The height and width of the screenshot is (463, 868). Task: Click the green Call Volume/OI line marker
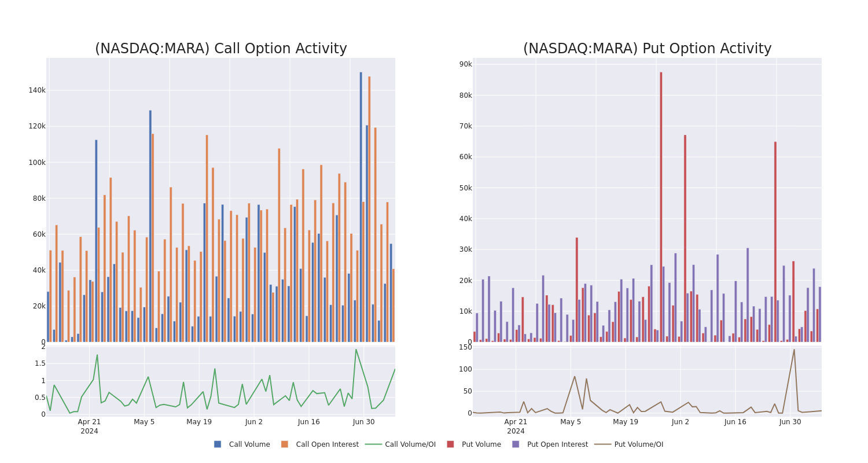(373, 444)
